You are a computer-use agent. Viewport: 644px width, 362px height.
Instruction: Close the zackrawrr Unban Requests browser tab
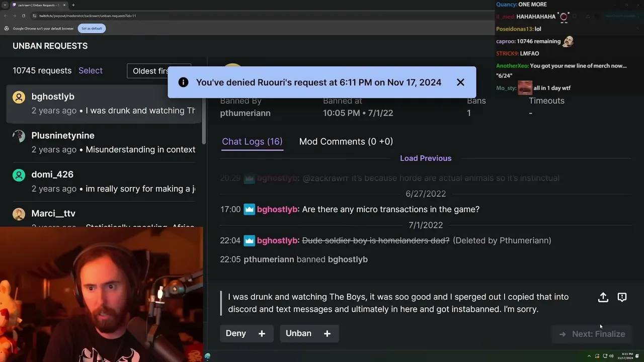[x=64, y=5]
